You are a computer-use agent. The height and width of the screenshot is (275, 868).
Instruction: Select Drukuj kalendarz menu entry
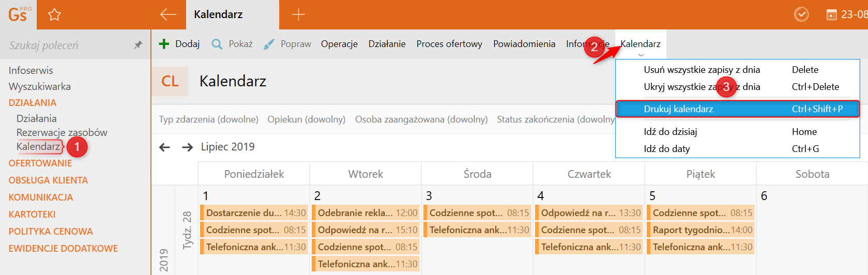click(737, 109)
